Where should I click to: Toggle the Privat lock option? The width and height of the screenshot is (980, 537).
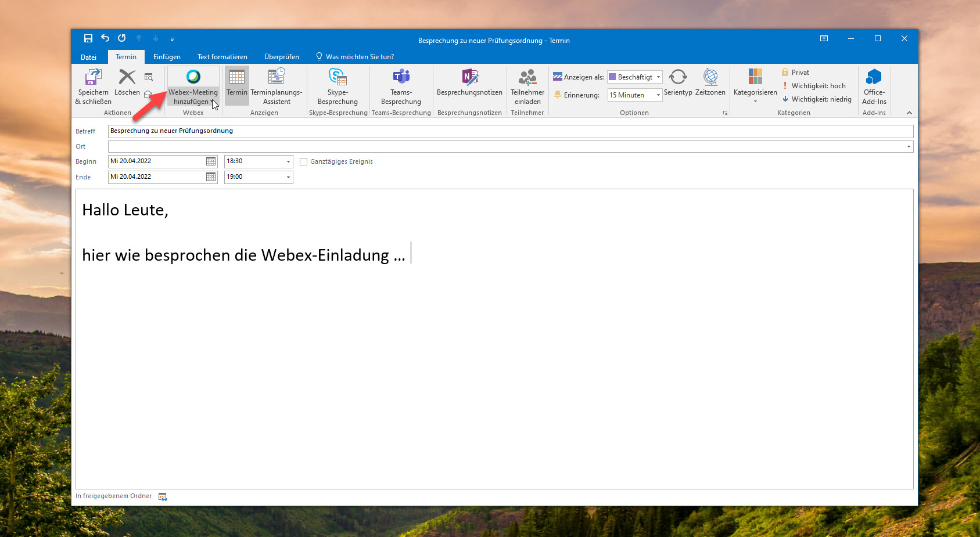[x=795, y=73]
